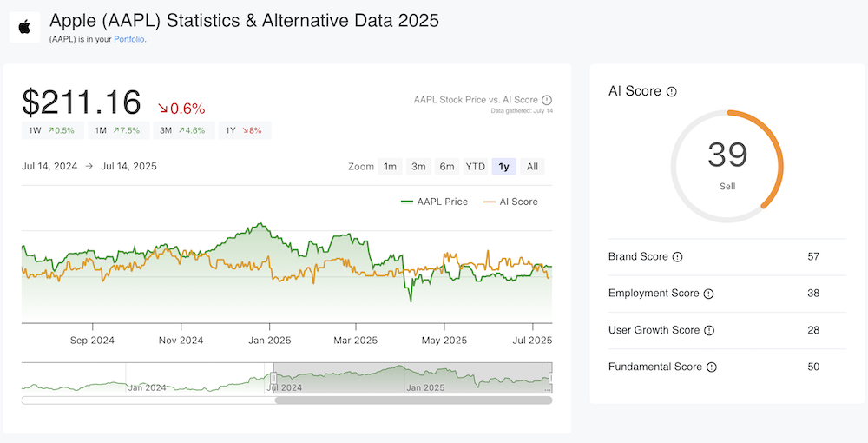Click the 1Y performance badge

pos(244,130)
